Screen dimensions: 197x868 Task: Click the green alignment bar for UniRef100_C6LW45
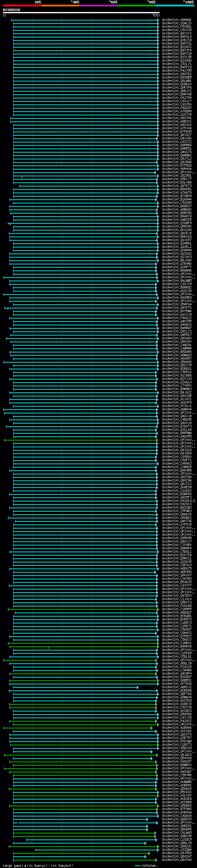[85, 833]
